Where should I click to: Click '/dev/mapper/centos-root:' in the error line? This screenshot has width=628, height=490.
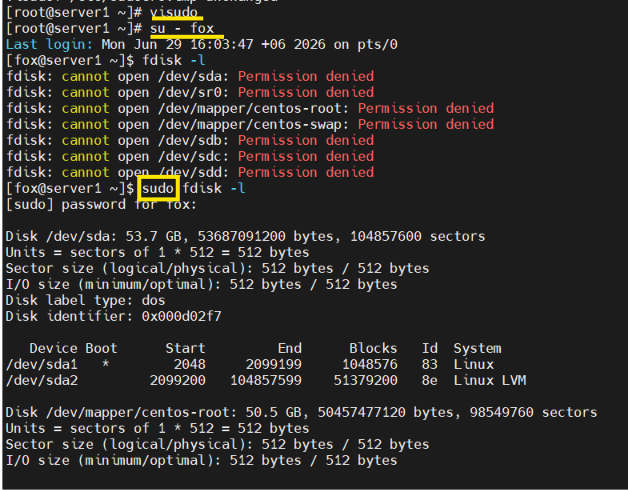pyautogui.click(x=254, y=108)
